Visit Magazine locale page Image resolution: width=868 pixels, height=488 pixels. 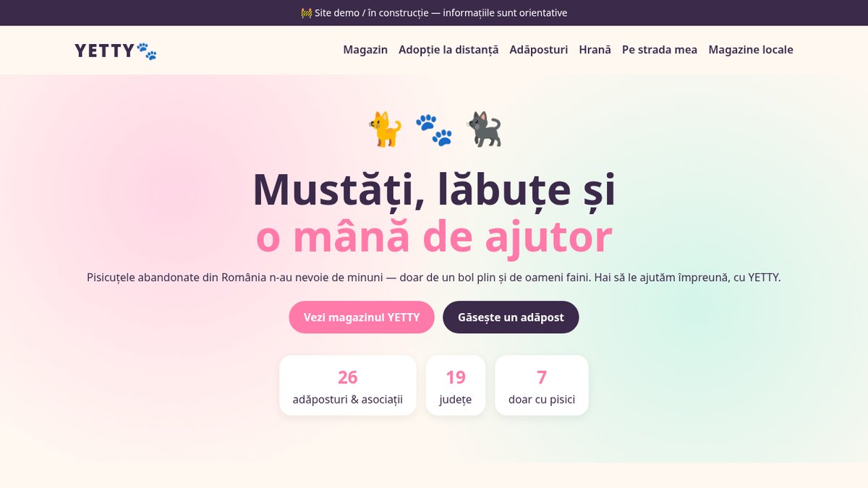(x=751, y=50)
